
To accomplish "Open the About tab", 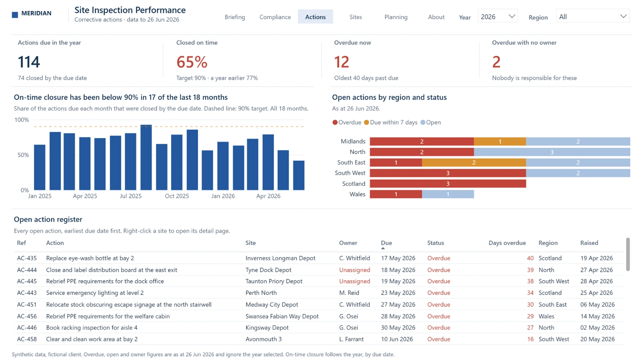I will tap(436, 17).
